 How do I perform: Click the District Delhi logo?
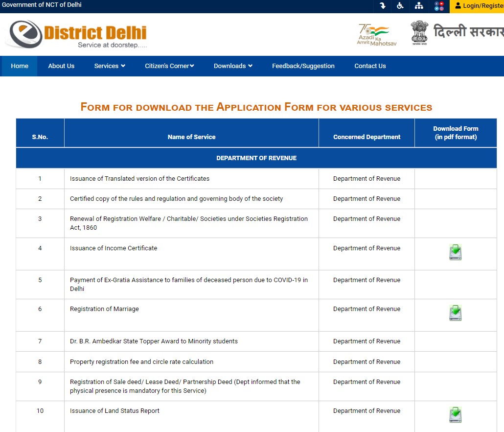coord(76,32)
